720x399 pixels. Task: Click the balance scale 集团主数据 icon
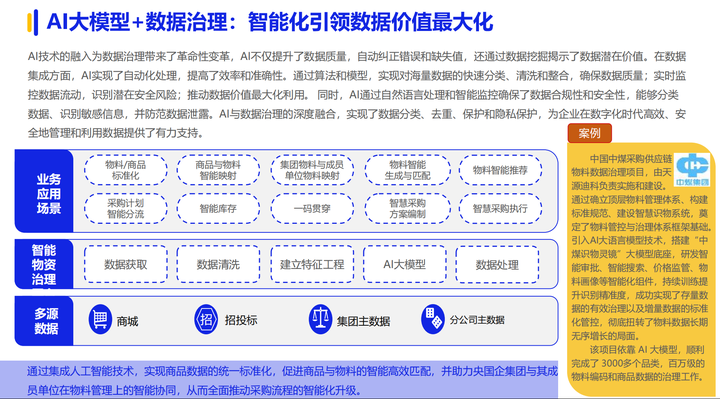pos(320,319)
